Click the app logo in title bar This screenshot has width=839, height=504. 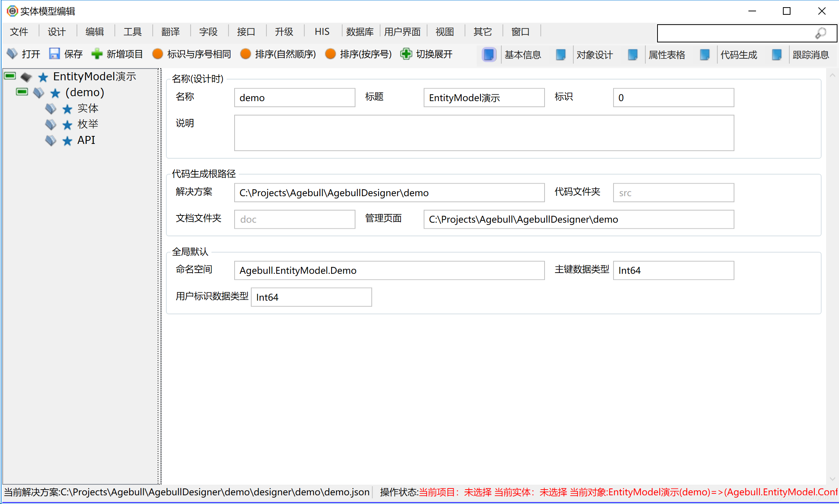point(12,11)
